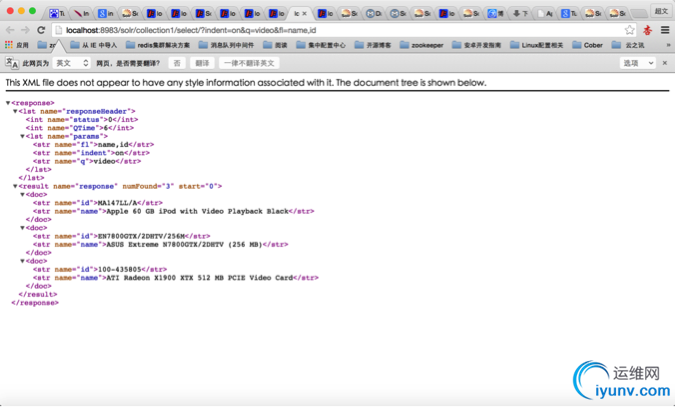676x407 pixels.
Task: Close the active localhost tab
Action: point(304,14)
